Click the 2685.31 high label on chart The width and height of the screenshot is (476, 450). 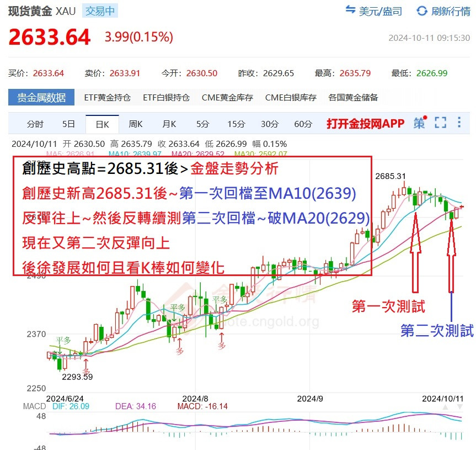[x=391, y=176]
